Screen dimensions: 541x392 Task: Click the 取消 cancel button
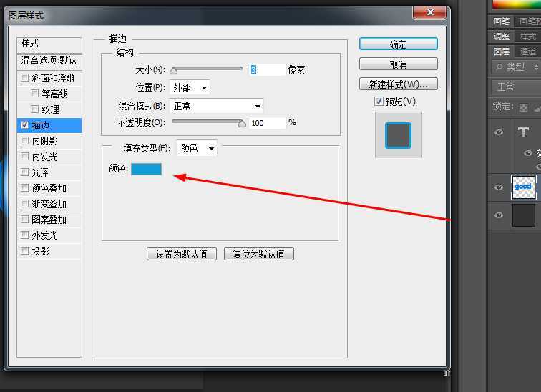coord(399,64)
